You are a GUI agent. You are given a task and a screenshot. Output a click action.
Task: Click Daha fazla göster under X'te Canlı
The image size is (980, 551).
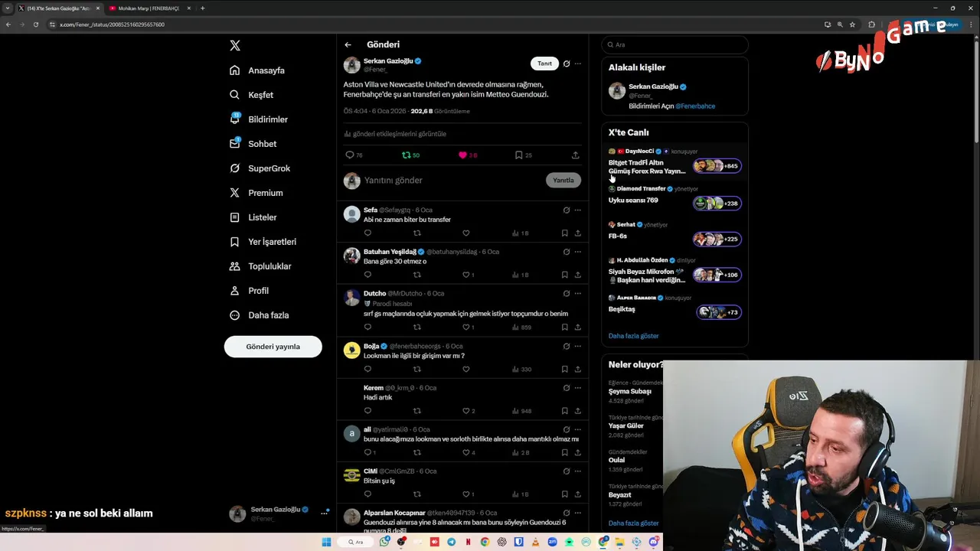coord(633,336)
